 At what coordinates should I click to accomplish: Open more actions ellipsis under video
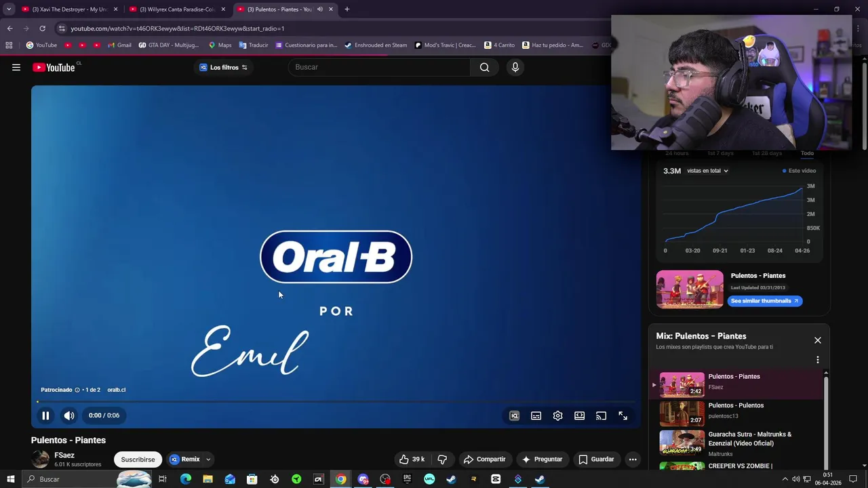633,459
